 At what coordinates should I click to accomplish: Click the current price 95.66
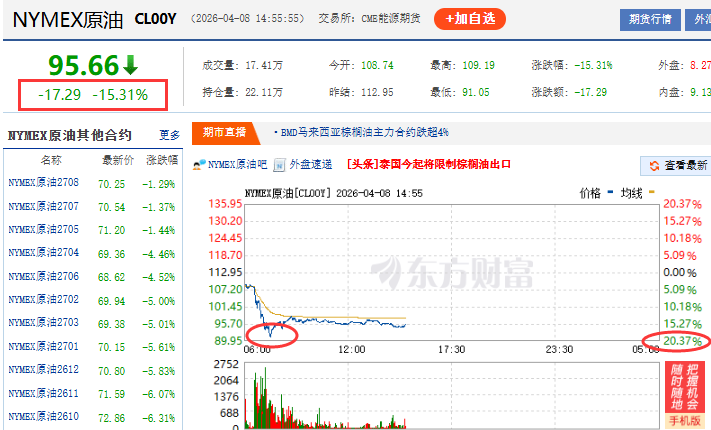click(x=83, y=65)
